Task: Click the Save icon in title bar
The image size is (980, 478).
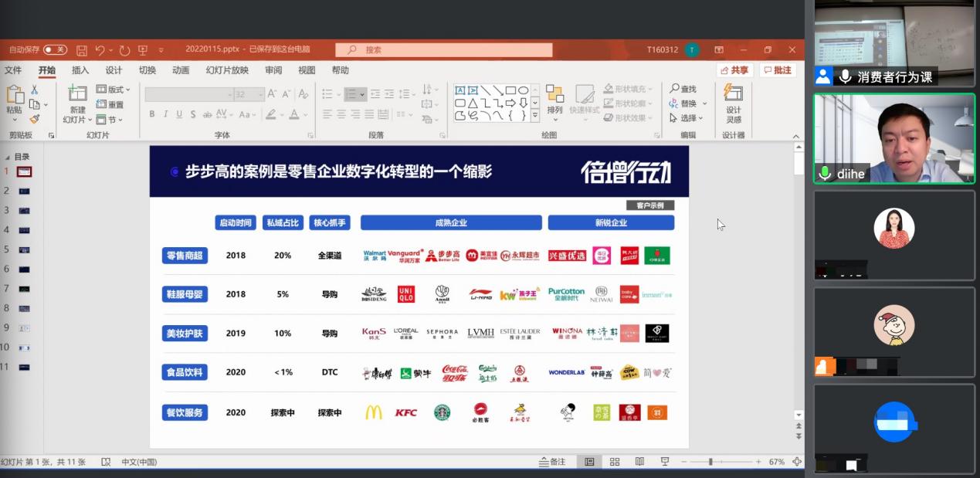Action: (82, 50)
